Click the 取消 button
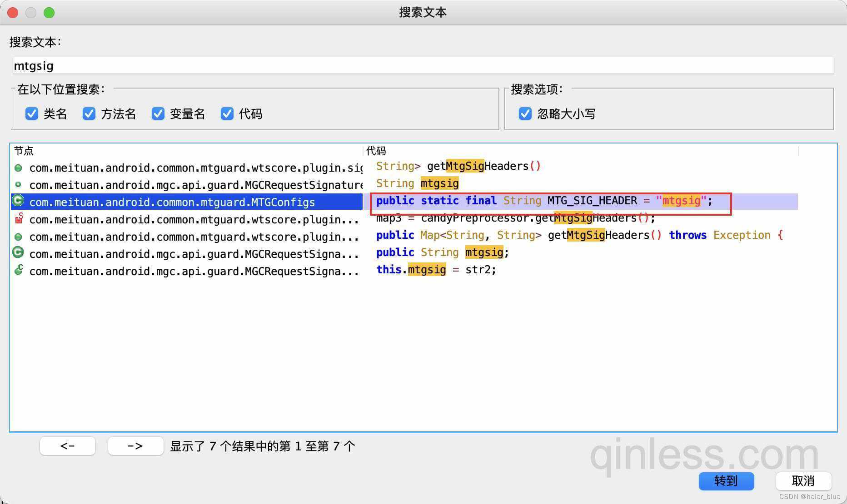The image size is (847, 504). [x=803, y=481]
